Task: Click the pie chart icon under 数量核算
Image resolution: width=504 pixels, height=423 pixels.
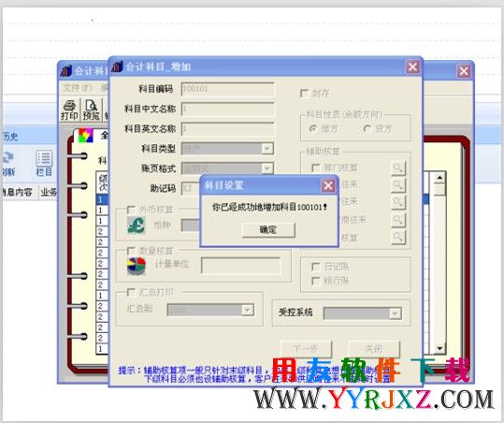Action: (137, 266)
